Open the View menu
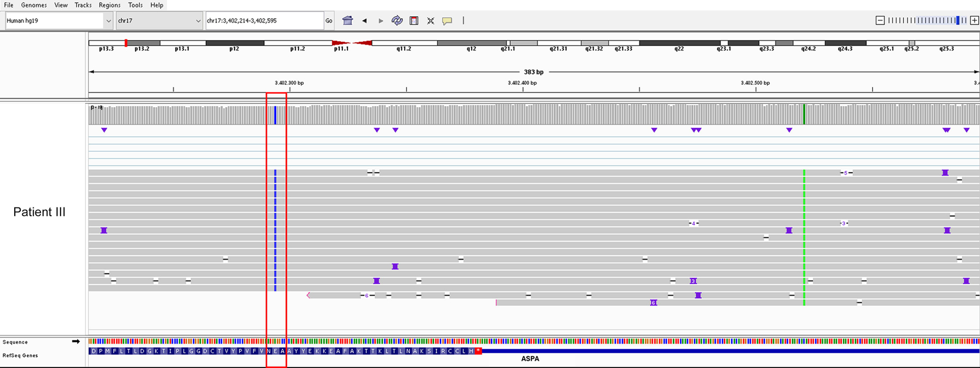Image resolution: width=980 pixels, height=368 pixels. coord(61,5)
